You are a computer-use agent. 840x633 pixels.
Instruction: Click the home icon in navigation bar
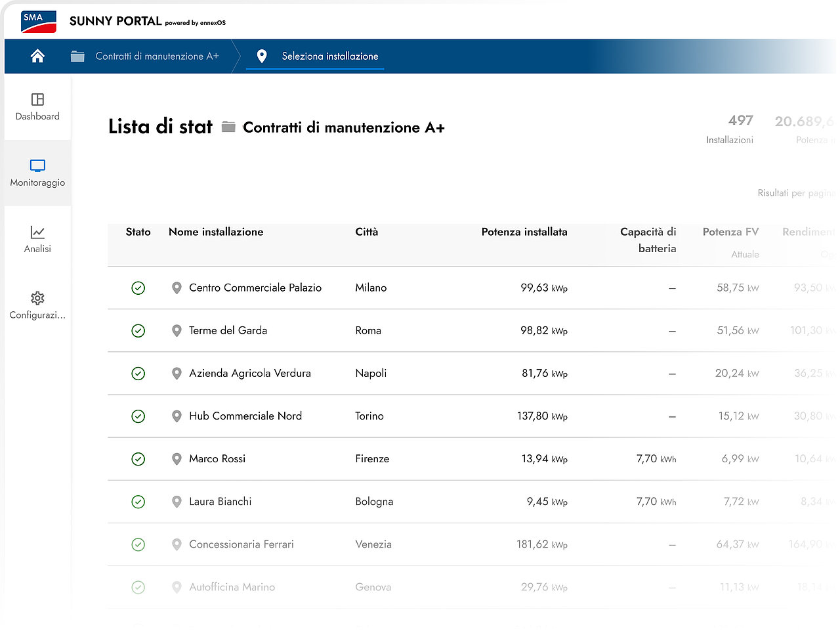[x=37, y=56]
